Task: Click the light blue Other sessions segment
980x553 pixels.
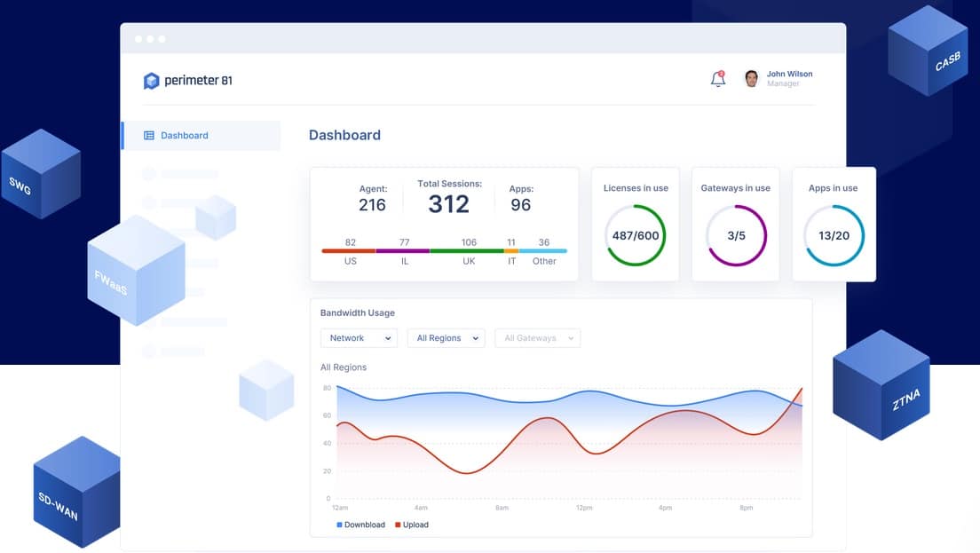Action: click(x=543, y=250)
